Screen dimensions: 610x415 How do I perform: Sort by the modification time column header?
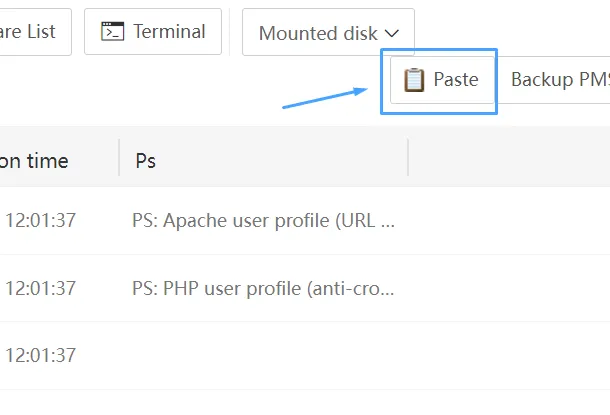pyautogui.click(x=35, y=160)
